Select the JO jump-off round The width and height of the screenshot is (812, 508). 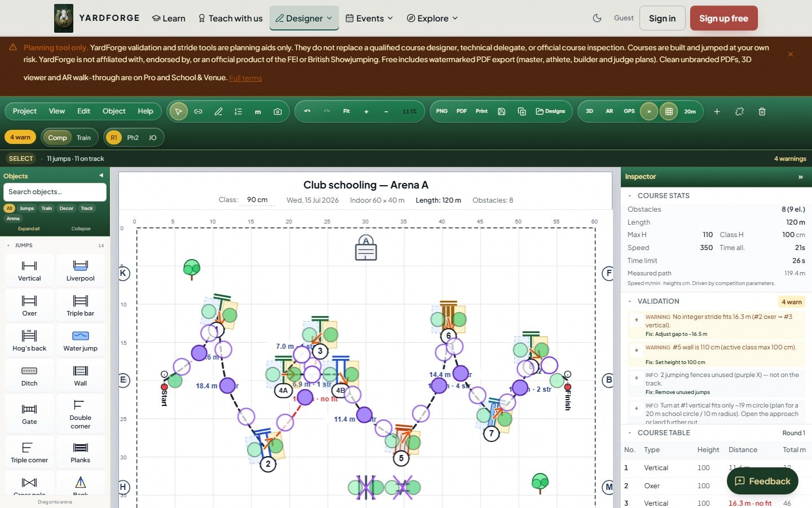152,137
